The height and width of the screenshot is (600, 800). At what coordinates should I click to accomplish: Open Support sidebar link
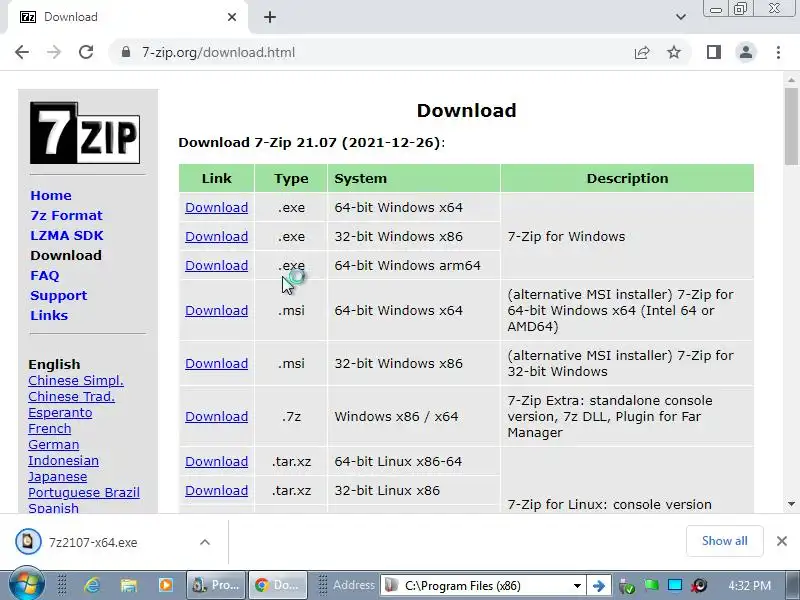click(x=59, y=295)
